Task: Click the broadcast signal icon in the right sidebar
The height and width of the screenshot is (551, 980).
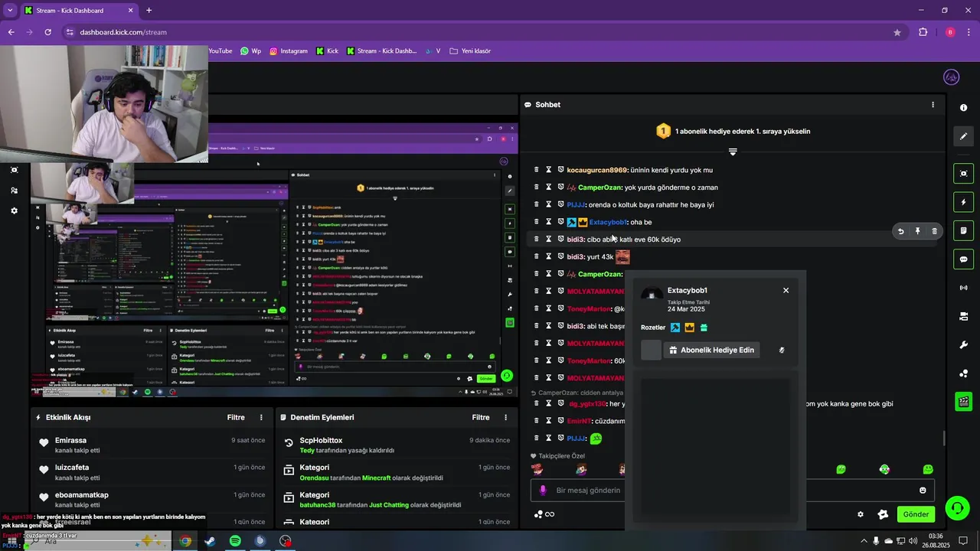Action: pyautogui.click(x=963, y=288)
